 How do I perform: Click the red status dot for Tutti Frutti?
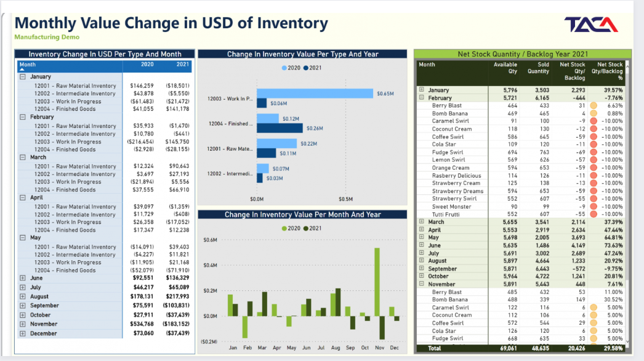[594, 214]
